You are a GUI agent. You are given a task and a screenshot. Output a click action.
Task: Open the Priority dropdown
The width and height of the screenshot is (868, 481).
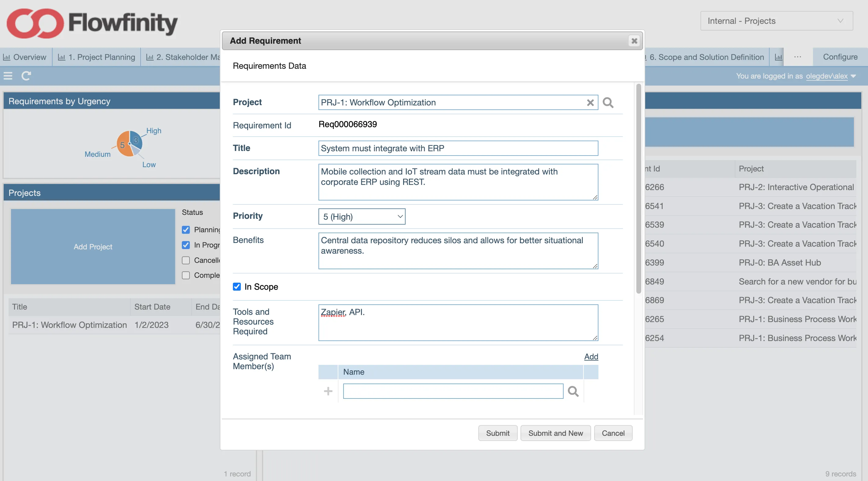pyautogui.click(x=362, y=217)
